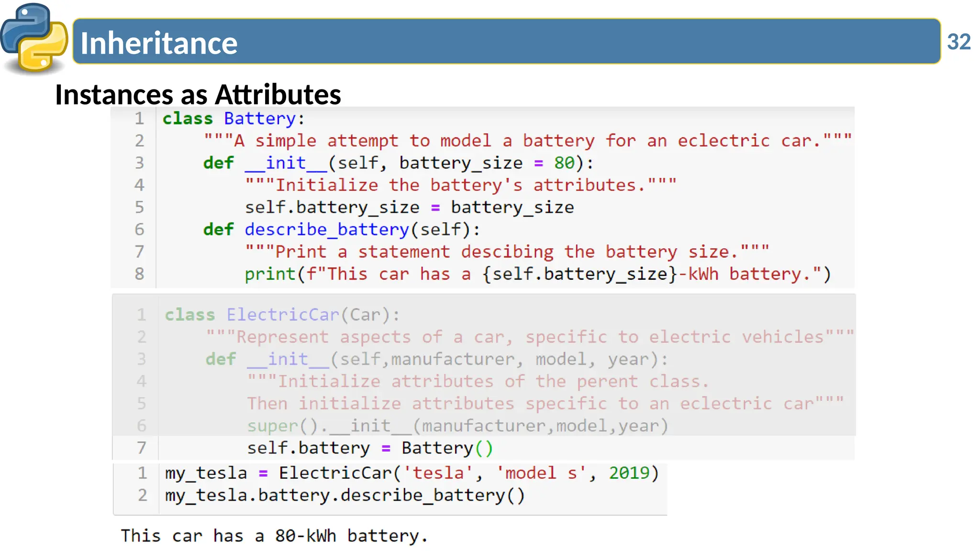Click line number 2 beside my_tesla.battery call
Screen dimensions: 980x551
point(142,495)
